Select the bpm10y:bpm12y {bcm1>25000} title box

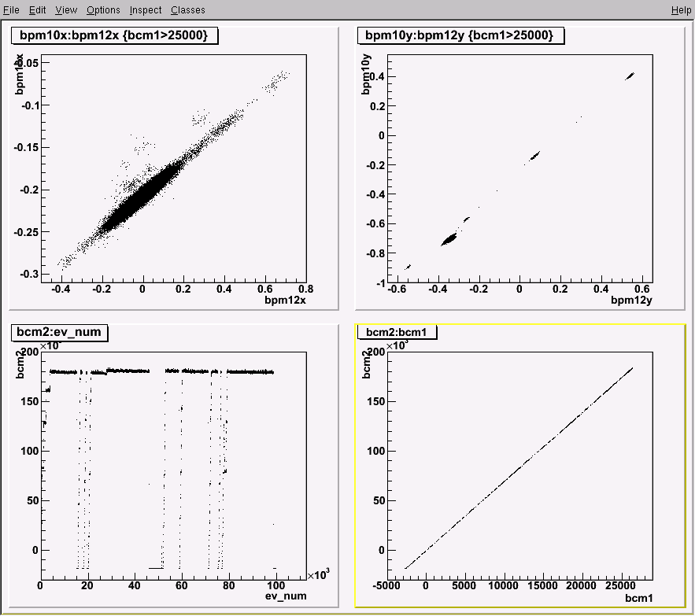(x=460, y=35)
